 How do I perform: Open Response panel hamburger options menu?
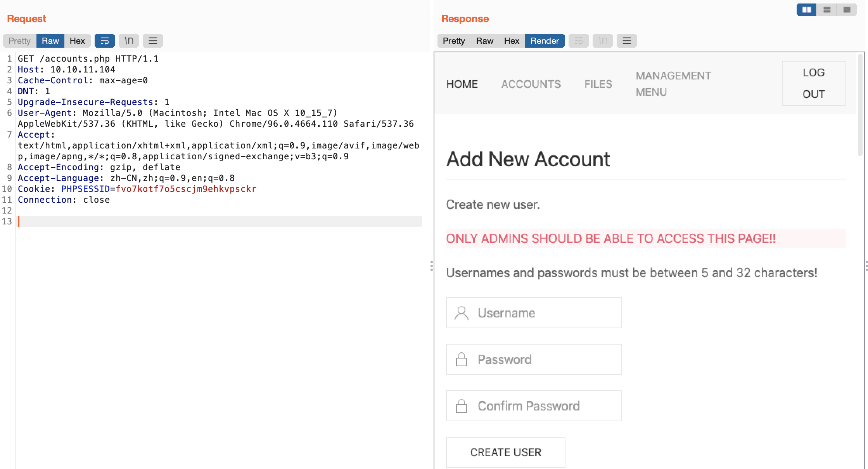click(626, 41)
